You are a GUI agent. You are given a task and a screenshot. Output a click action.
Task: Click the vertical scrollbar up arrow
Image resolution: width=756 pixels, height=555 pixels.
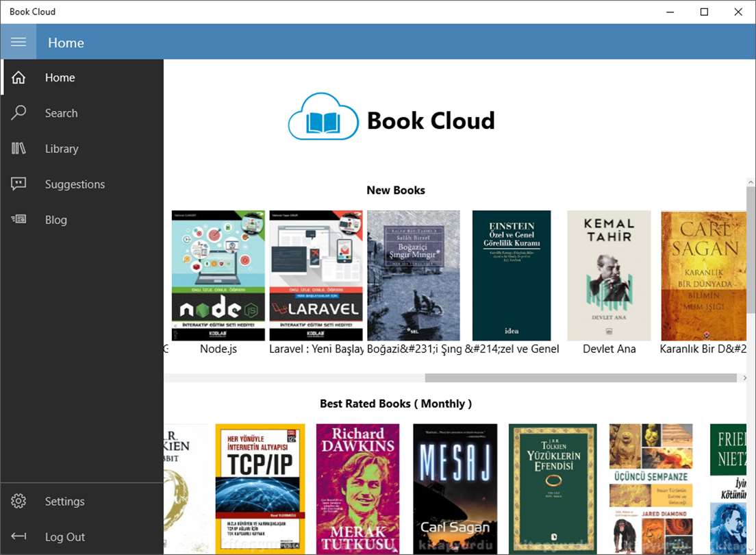coord(751,182)
